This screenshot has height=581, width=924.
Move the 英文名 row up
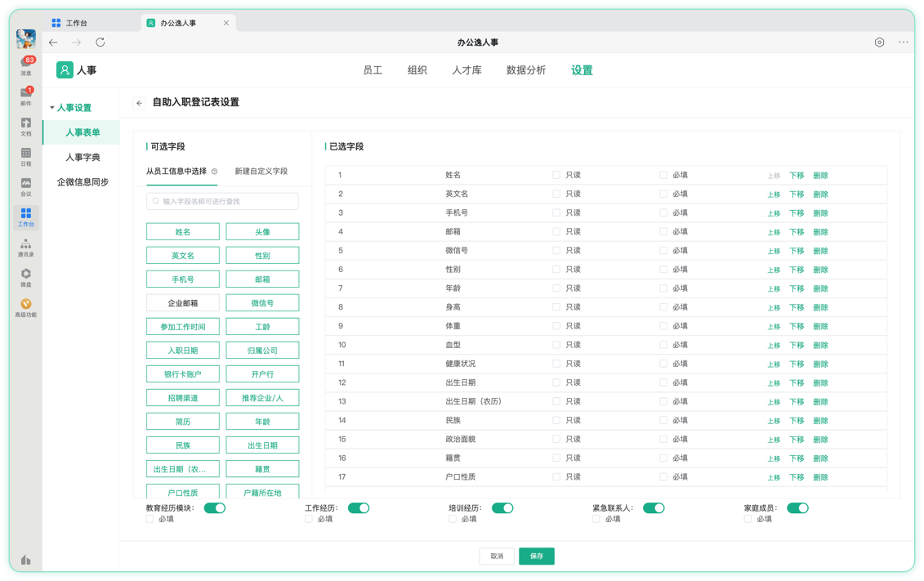[774, 194]
